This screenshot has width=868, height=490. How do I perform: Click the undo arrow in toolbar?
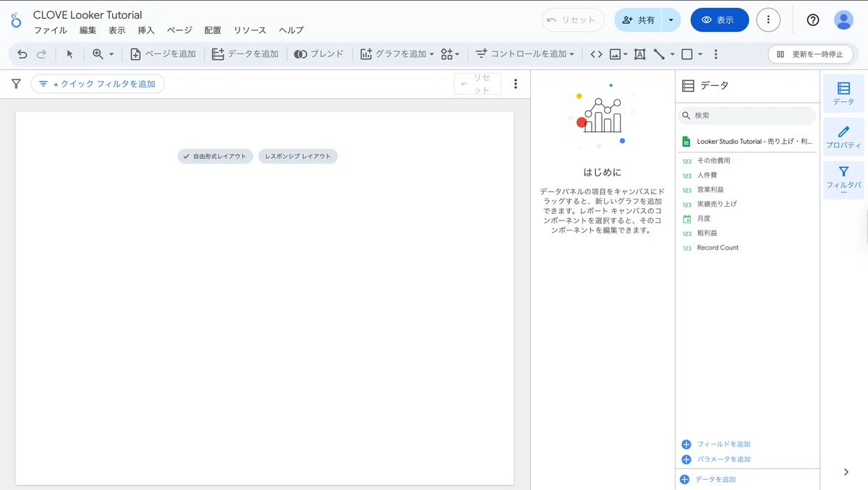click(22, 54)
